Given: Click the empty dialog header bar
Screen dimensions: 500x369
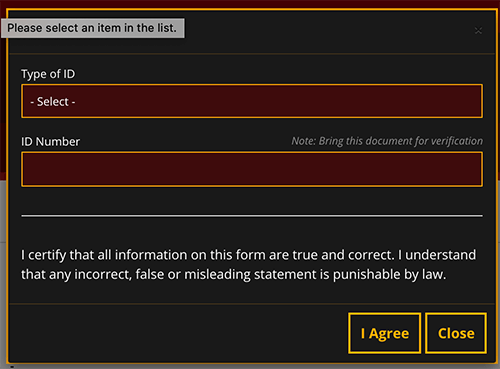Looking at the screenshot, I should tap(328, 32).
